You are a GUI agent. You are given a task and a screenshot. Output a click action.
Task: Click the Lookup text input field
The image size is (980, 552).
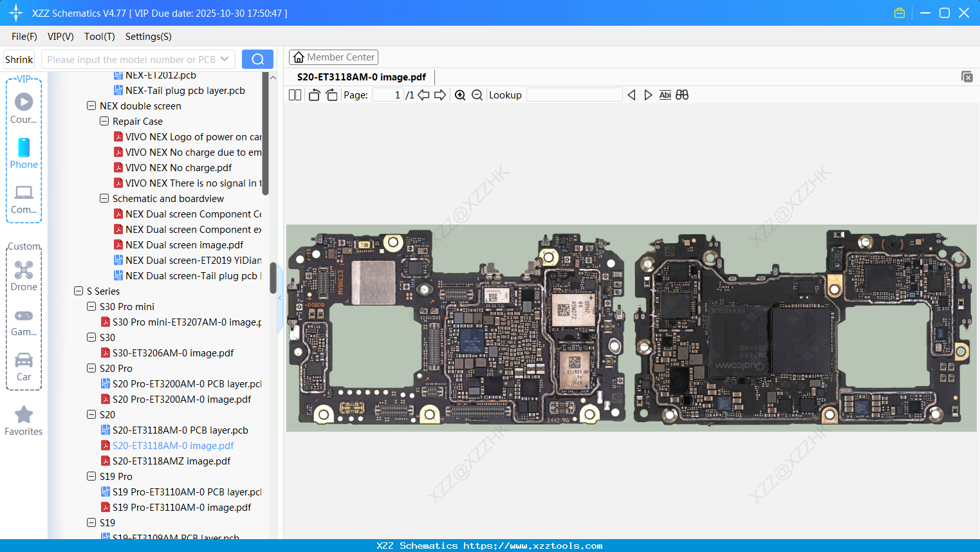tap(574, 95)
